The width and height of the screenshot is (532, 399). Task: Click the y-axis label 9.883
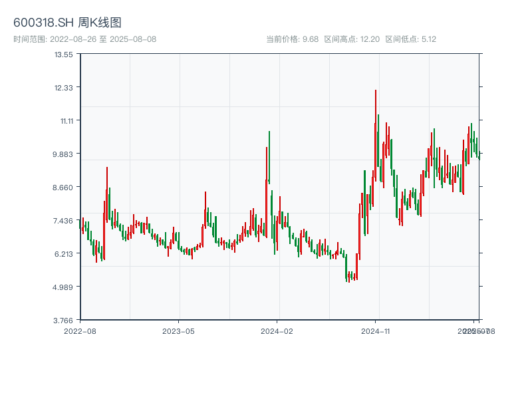pos(63,154)
